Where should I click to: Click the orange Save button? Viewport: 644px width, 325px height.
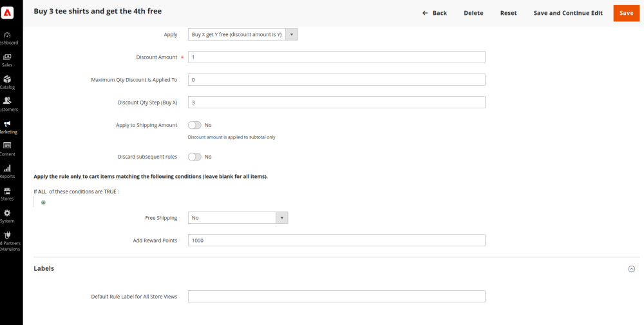[626, 13]
